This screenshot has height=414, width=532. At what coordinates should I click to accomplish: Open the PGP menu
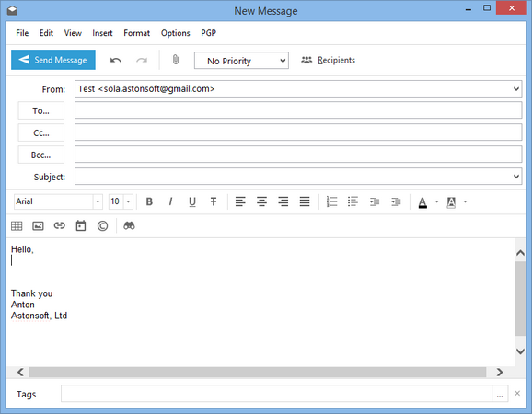208,33
